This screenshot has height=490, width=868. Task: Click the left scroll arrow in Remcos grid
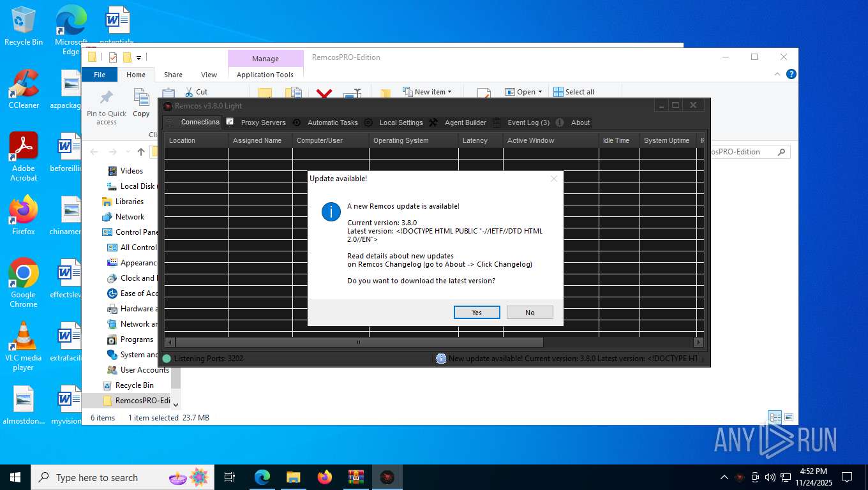[170, 343]
